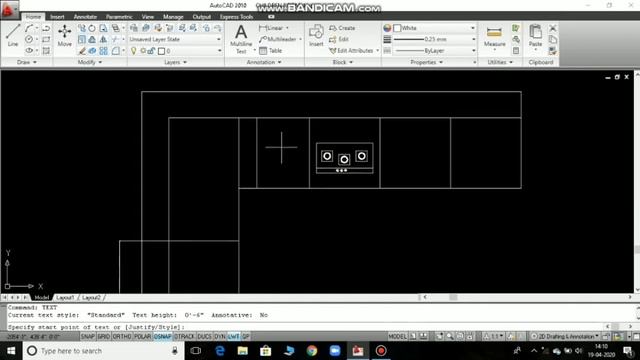Screen dimensions: 640x360
Task: Click the Edit Attributes button
Action: click(351, 51)
